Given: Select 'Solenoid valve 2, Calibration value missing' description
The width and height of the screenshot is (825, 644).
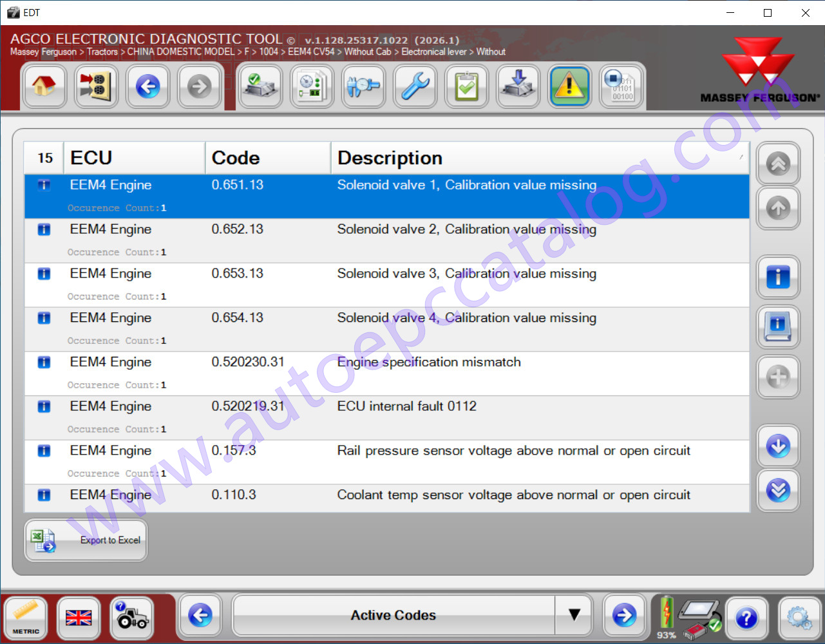Looking at the screenshot, I should pos(467,229).
